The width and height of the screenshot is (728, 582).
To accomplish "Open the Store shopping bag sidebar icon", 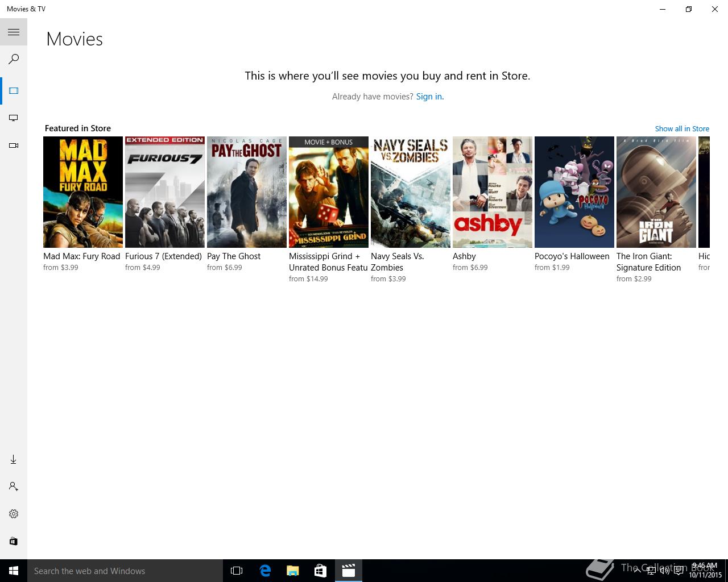I will [14, 541].
